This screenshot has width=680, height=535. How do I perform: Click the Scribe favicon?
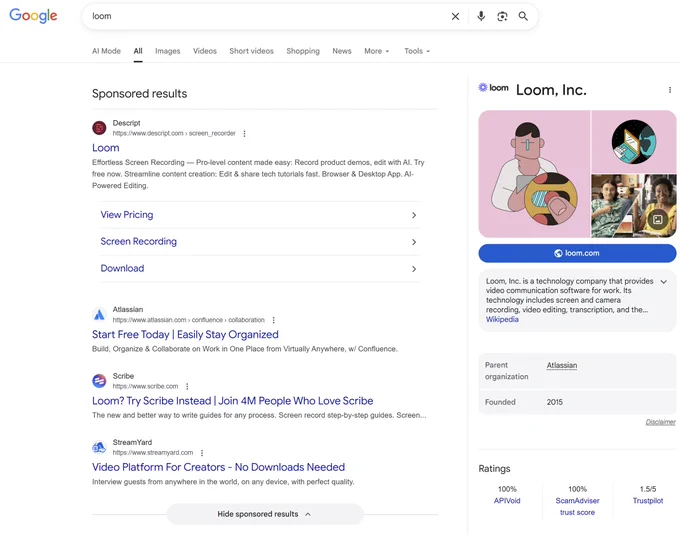tap(99, 381)
